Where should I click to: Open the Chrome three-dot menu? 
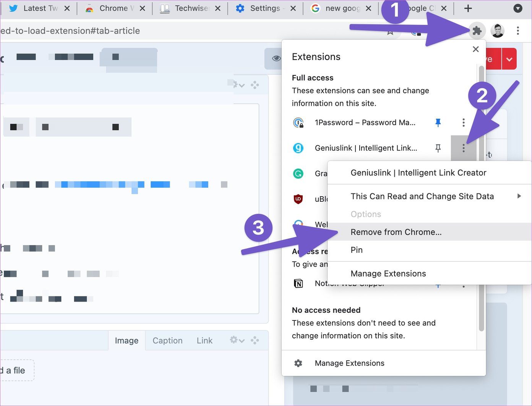coord(518,31)
